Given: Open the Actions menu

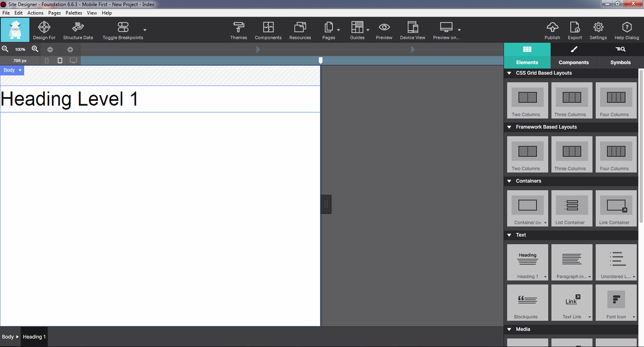Looking at the screenshot, I should (35, 13).
